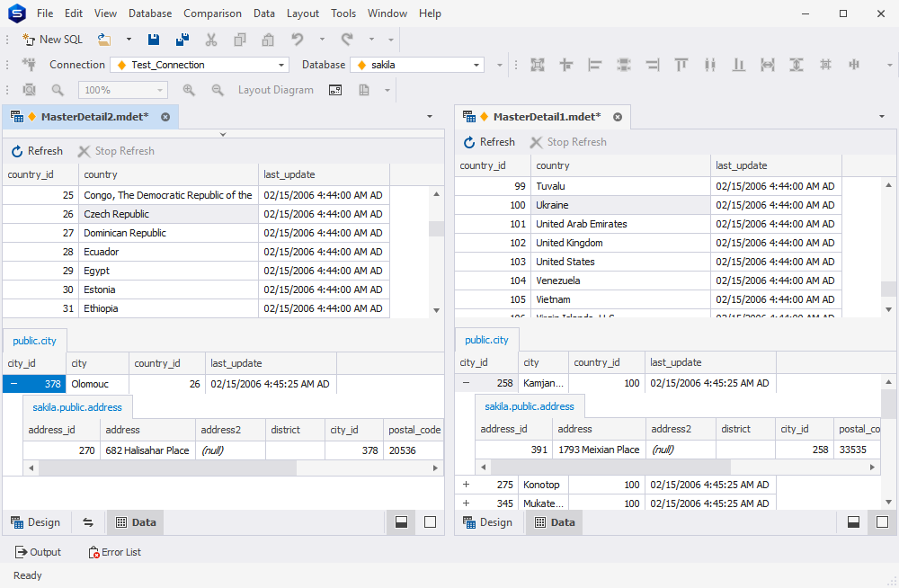
Task: Click the Save All icon
Action: [x=182, y=40]
